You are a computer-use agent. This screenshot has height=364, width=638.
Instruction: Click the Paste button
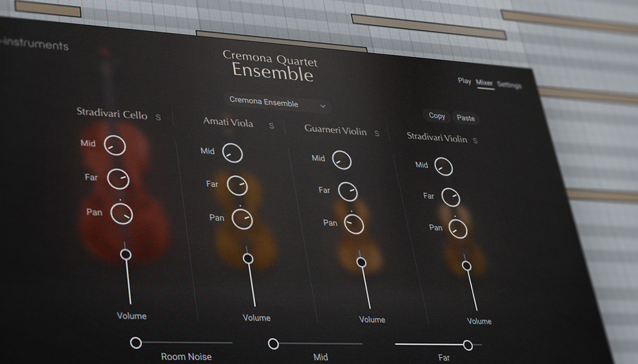(x=466, y=118)
